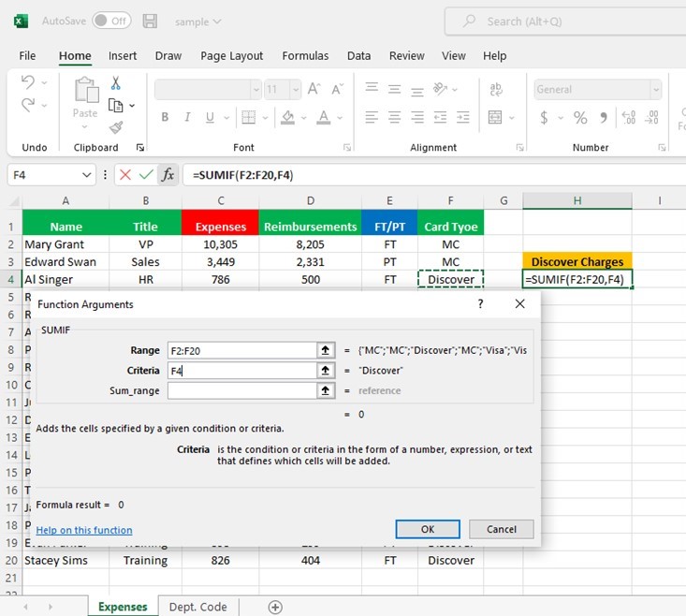Open the Copy dropdown arrow
The height and width of the screenshot is (616, 686).
coord(132,106)
